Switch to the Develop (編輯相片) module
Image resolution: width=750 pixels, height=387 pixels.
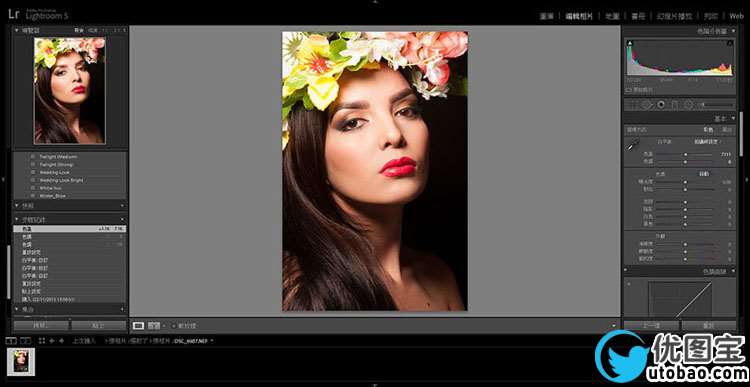click(579, 16)
